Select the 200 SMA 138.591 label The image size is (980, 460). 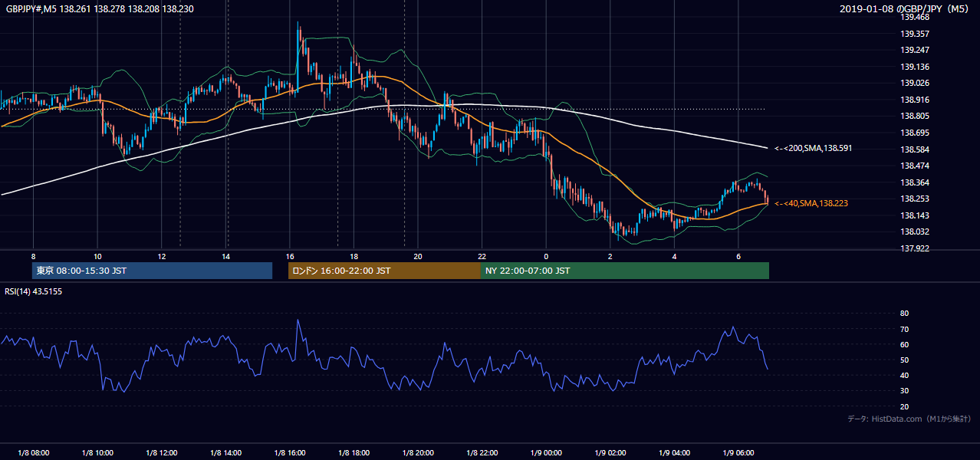pyautogui.click(x=814, y=148)
